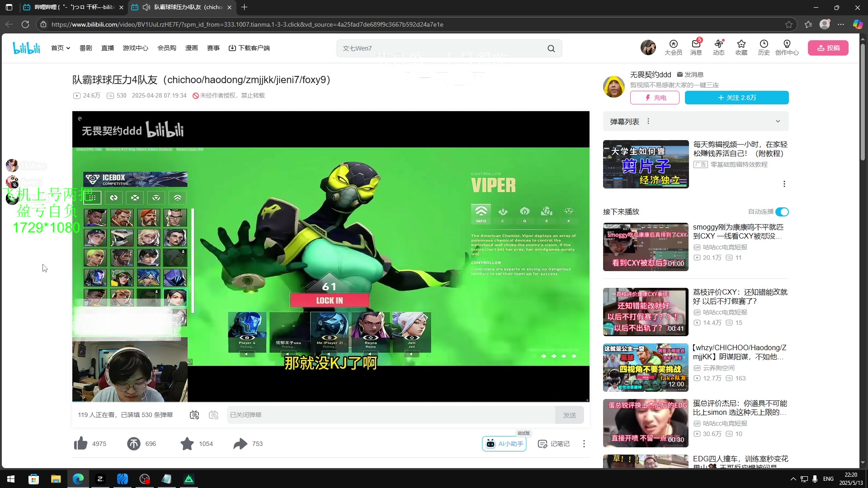Favorite the video with star icon

click(x=187, y=444)
